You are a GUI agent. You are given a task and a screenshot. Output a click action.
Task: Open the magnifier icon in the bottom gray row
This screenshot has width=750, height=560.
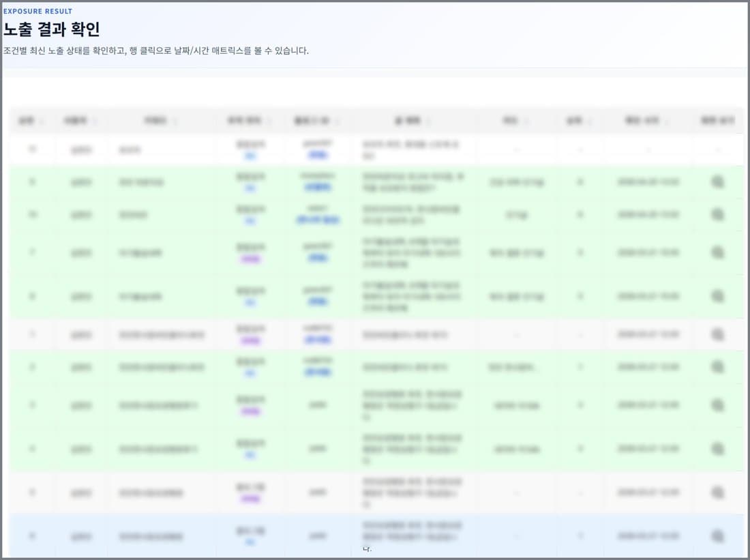click(x=717, y=492)
